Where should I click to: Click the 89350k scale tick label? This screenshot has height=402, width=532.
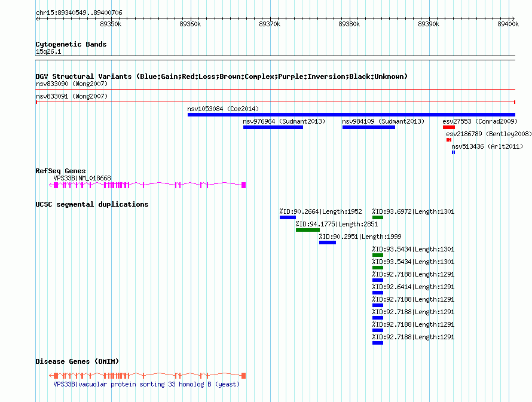click(111, 24)
